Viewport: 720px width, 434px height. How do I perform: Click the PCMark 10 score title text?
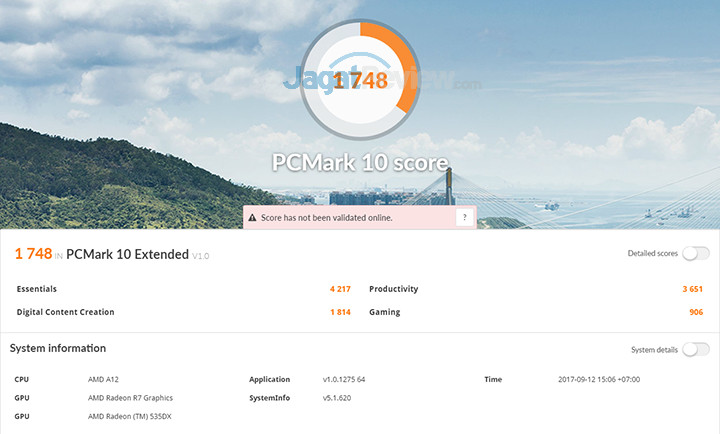click(360, 162)
